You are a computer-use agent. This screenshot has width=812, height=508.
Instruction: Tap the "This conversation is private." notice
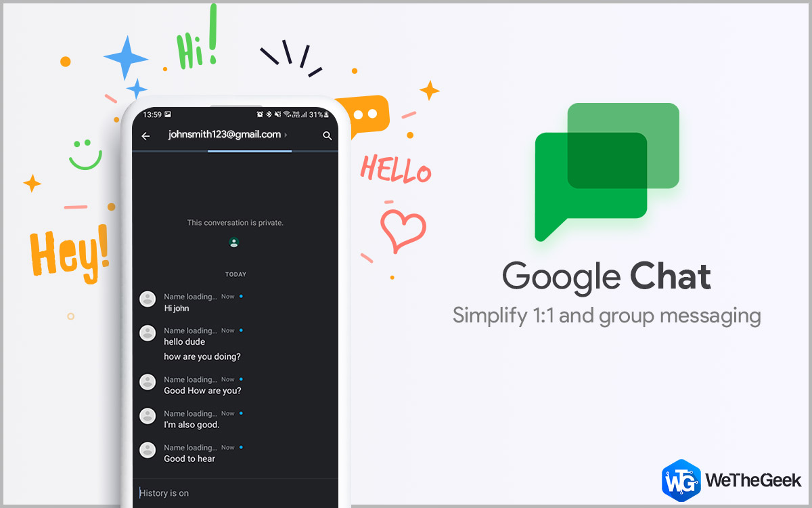[235, 223]
